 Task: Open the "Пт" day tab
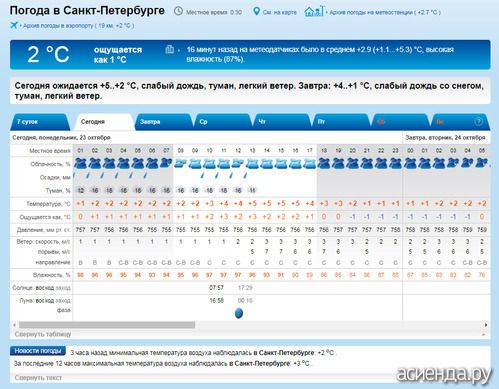point(341,122)
